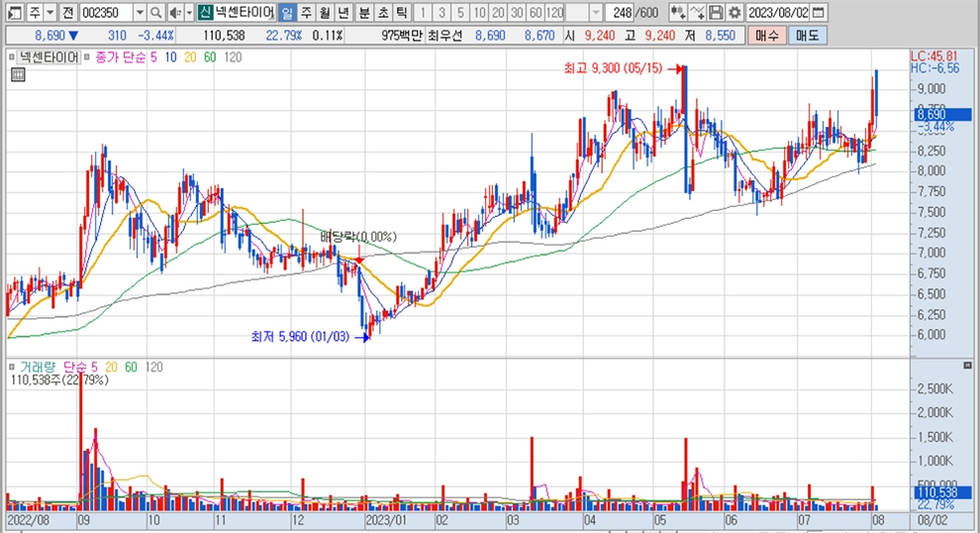This screenshot has width=980, height=533.
Task: Click the stock search magnifier icon
Action: coord(156,13)
